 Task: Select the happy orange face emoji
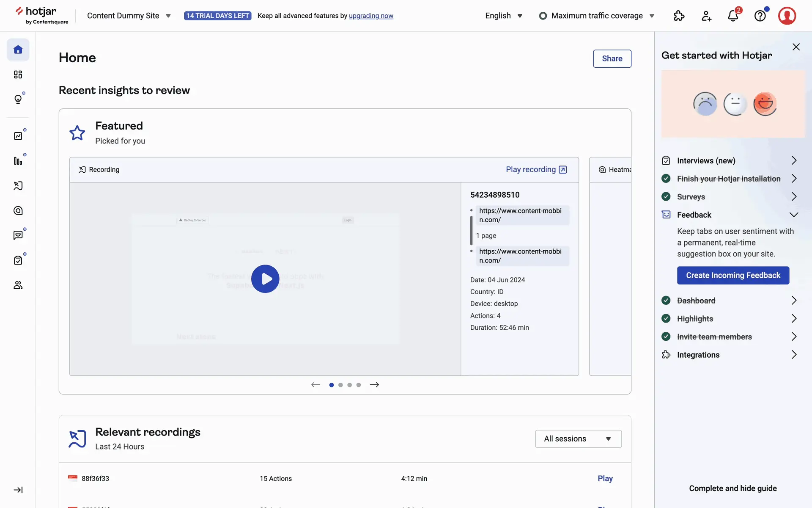click(765, 104)
